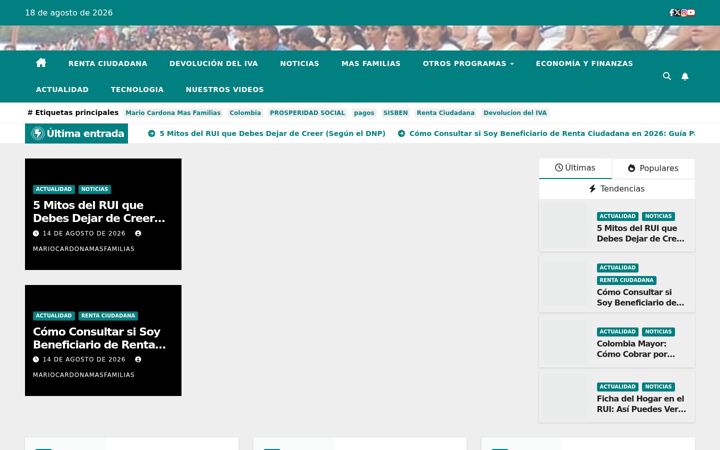Click thumbnail of sidebar 5 Mitos del RUI post

pyautogui.click(x=566, y=226)
